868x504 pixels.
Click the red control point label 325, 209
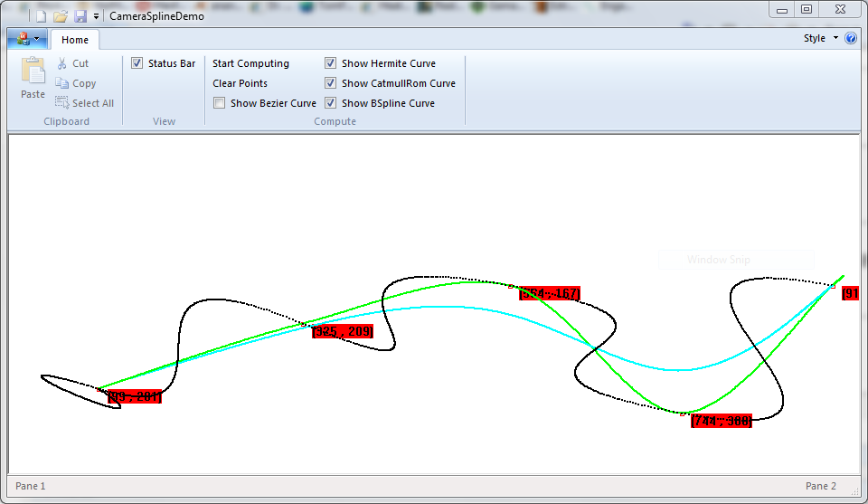[343, 332]
